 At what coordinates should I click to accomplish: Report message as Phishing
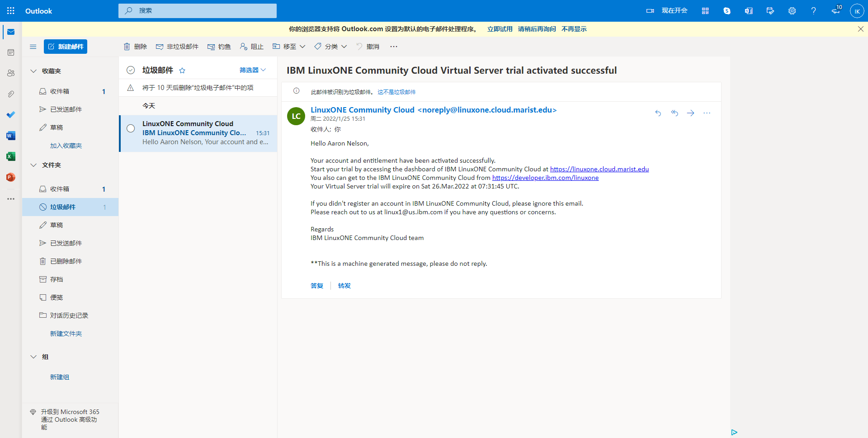pyautogui.click(x=219, y=47)
